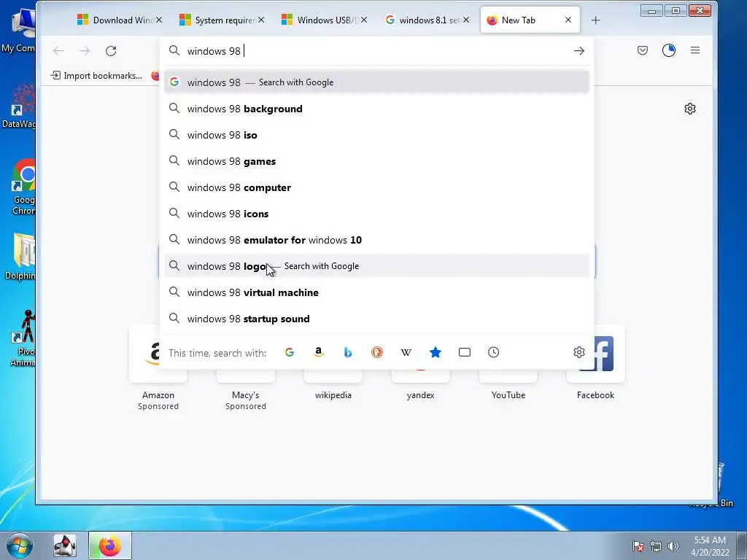Close the Windows USB/DVD tab
The image size is (747, 560).
tap(364, 20)
